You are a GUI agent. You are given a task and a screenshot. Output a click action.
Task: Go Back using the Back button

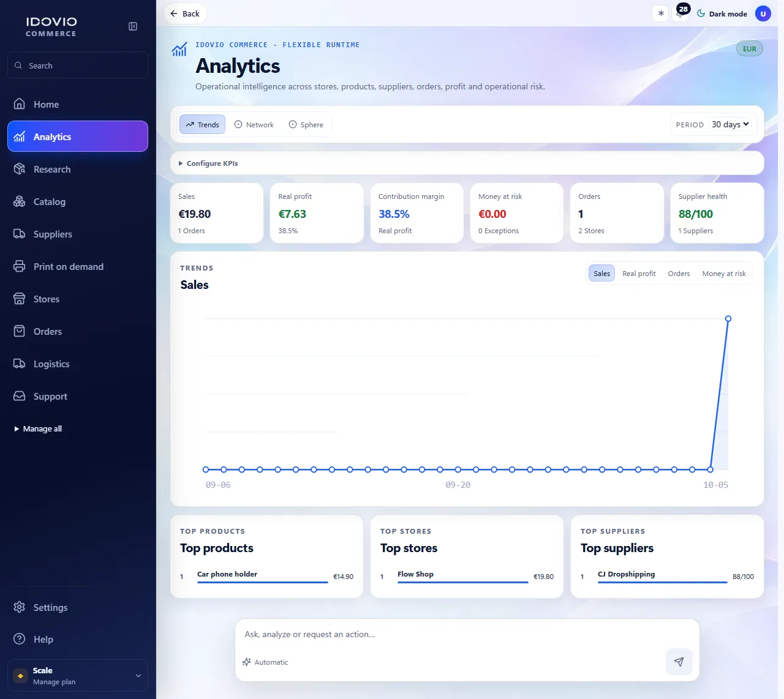pos(185,13)
